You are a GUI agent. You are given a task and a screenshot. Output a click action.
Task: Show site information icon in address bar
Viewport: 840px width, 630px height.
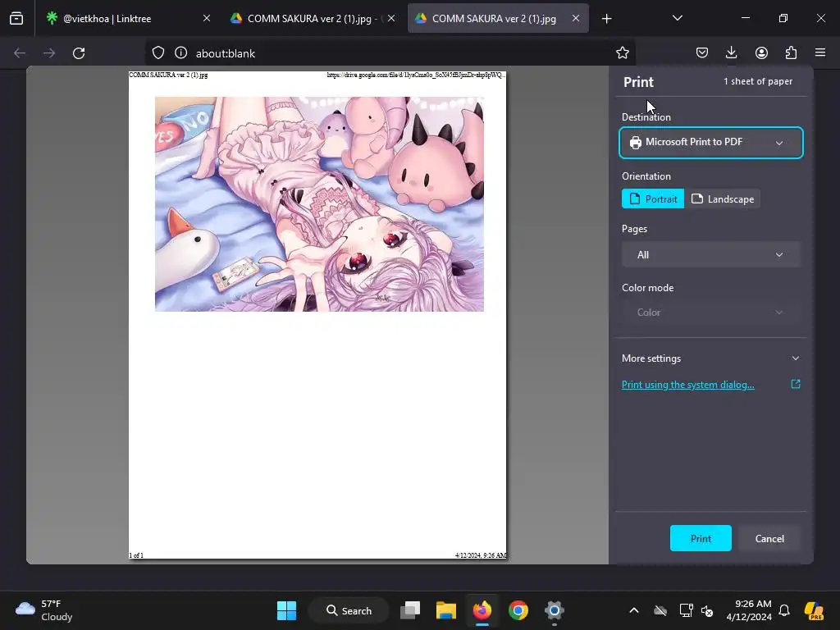coord(181,52)
